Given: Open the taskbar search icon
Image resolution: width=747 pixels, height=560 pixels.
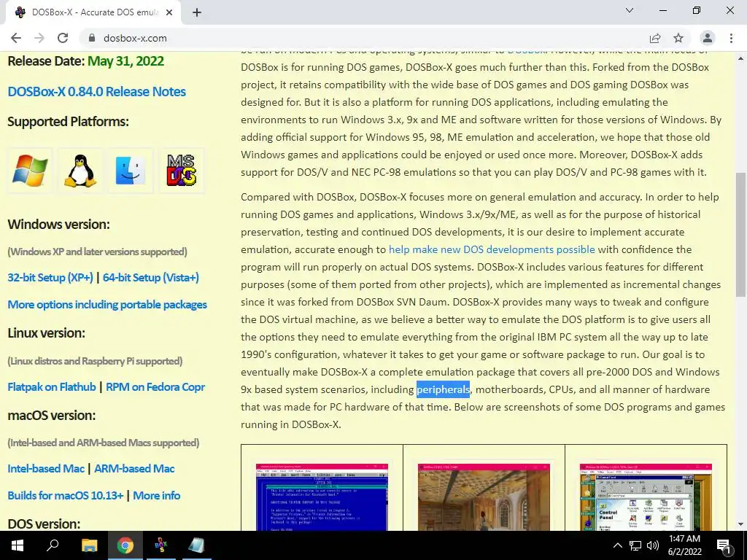Looking at the screenshot, I should [53, 545].
